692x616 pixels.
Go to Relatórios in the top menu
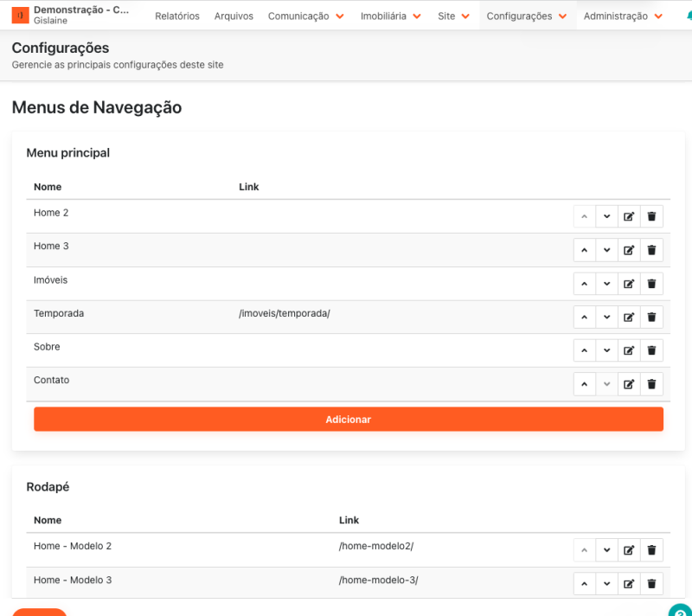point(177,16)
